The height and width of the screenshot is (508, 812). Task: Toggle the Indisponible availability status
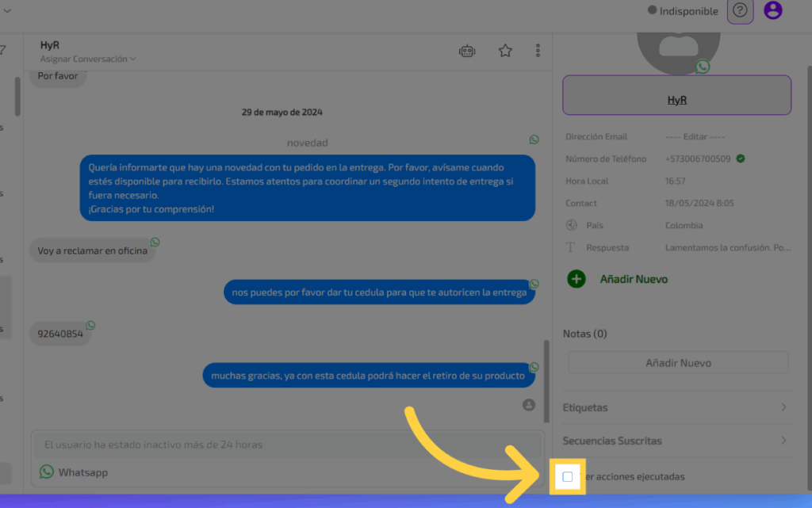pyautogui.click(x=683, y=11)
